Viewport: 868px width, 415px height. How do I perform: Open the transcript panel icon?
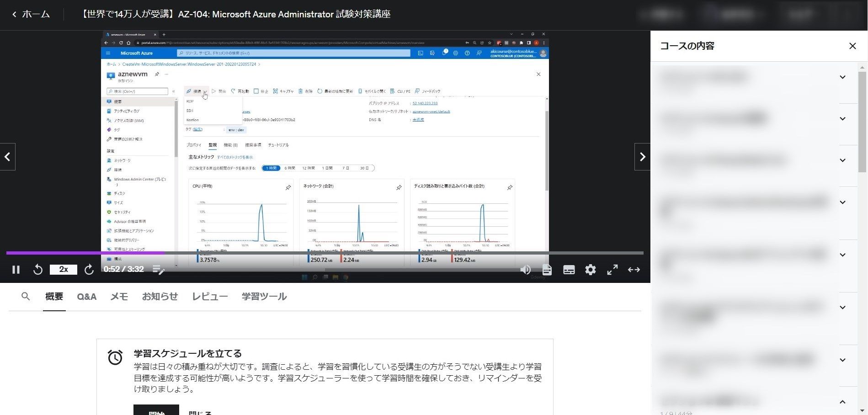[x=547, y=270]
